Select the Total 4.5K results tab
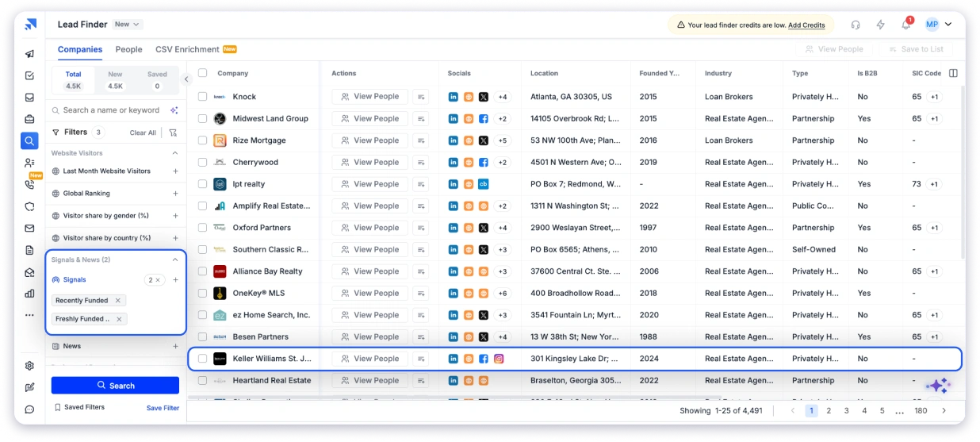Image resolution: width=980 pixels, height=442 pixels. (73, 80)
